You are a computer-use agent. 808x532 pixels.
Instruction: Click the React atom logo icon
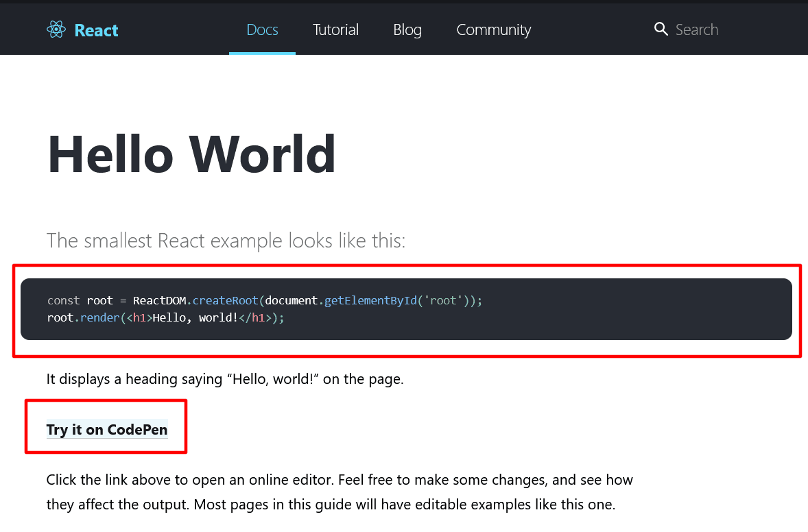pyautogui.click(x=56, y=29)
